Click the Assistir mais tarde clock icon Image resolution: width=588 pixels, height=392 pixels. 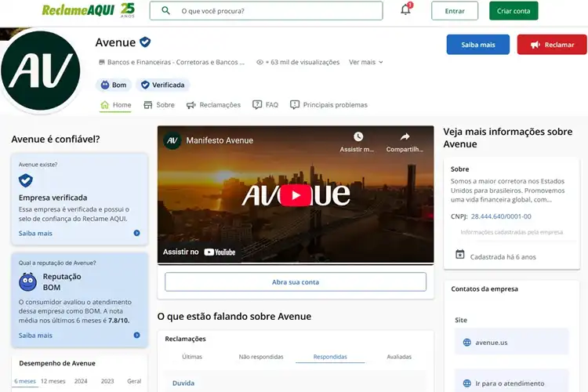[358, 136]
